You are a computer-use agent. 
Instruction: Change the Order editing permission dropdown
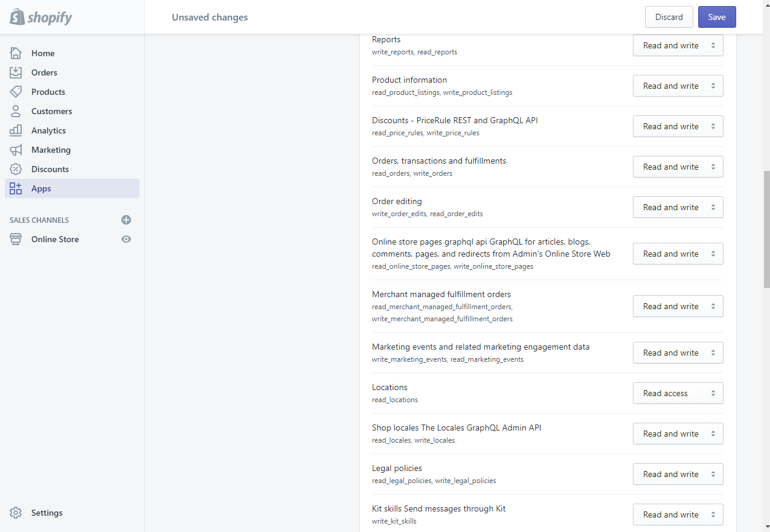pos(678,207)
